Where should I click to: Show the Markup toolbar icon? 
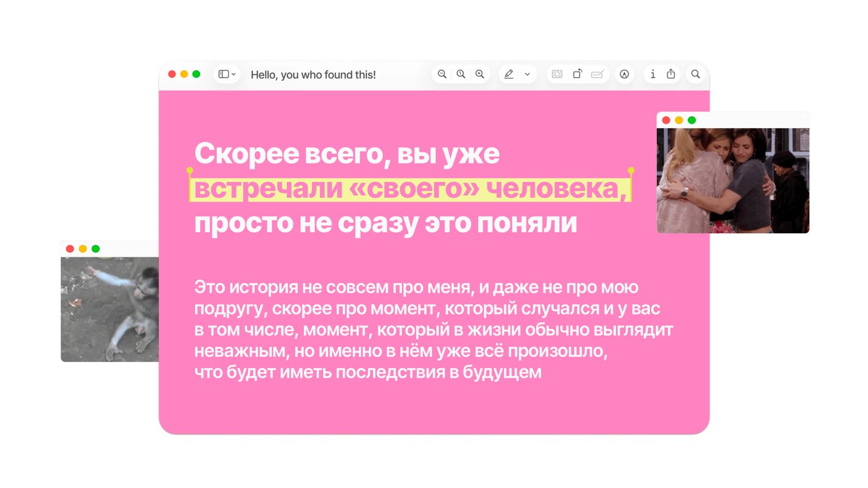tap(624, 74)
